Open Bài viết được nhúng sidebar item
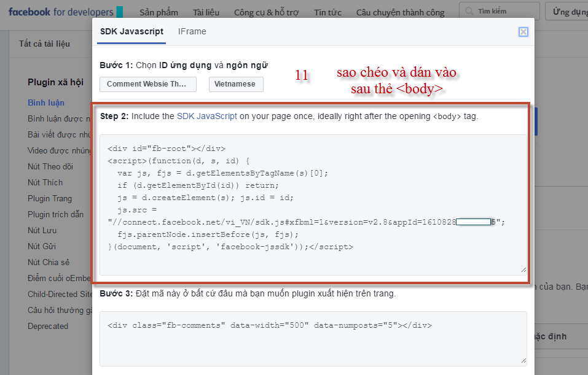Image resolution: width=588 pixels, height=375 pixels. point(59,134)
